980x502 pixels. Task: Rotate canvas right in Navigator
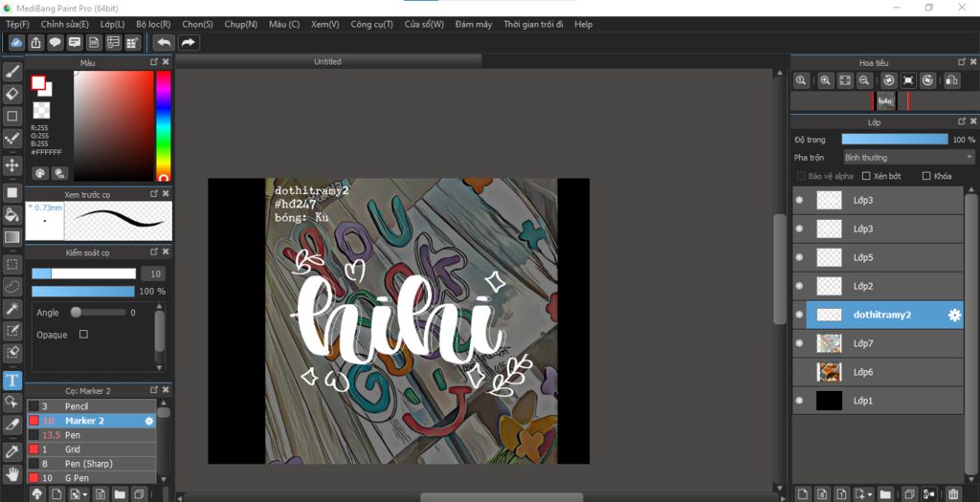(927, 80)
